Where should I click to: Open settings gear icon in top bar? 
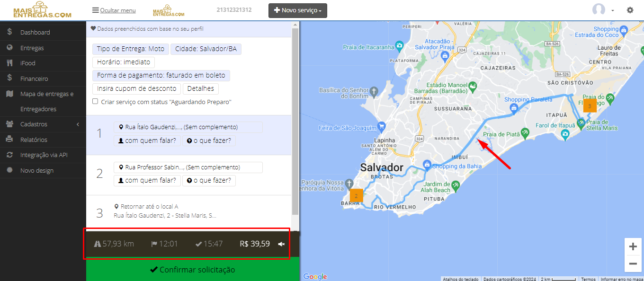pyautogui.click(x=630, y=10)
